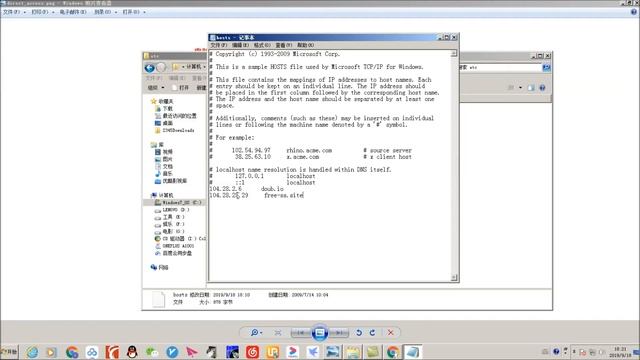640x360 pixels.
Task: Start the slideshow with the center button
Action: click(x=320, y=333)
